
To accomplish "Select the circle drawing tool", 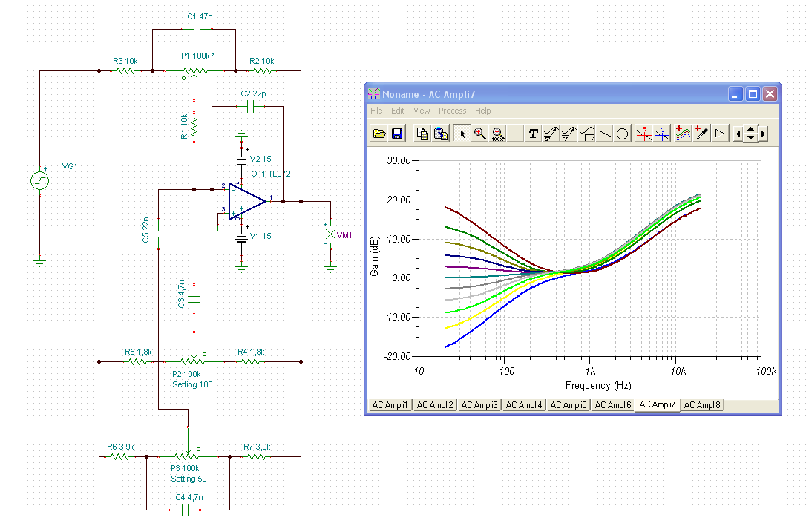I will [x=622, y=134].
